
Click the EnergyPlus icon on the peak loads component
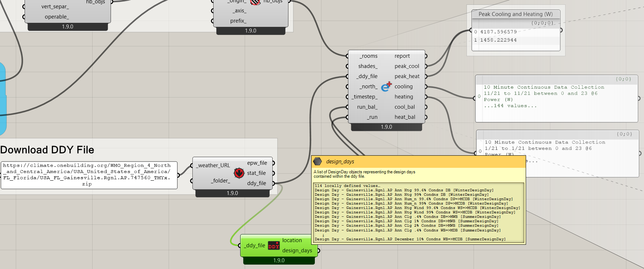coord(386,86)
